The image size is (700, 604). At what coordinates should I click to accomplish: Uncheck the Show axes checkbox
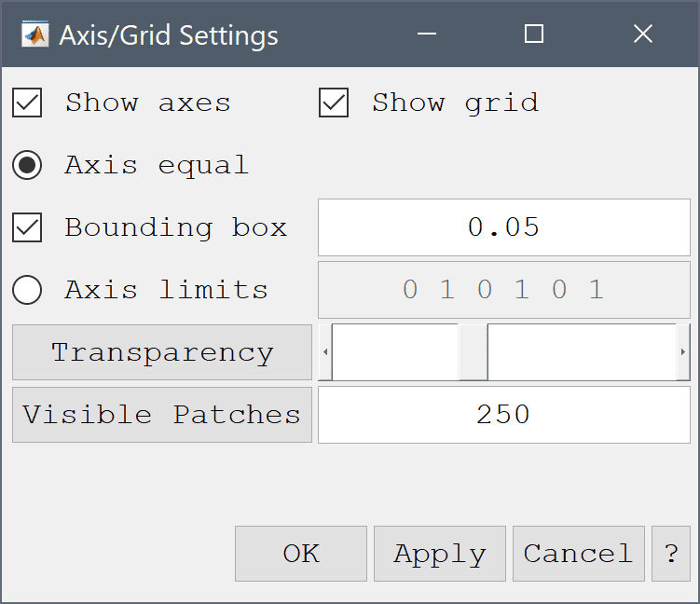pyautogui.click(x=27, y=103)
